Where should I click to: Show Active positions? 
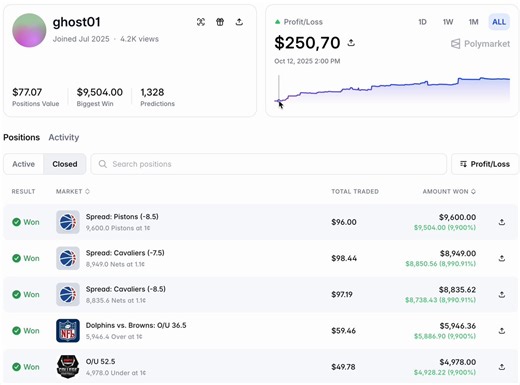coord(23,164)
